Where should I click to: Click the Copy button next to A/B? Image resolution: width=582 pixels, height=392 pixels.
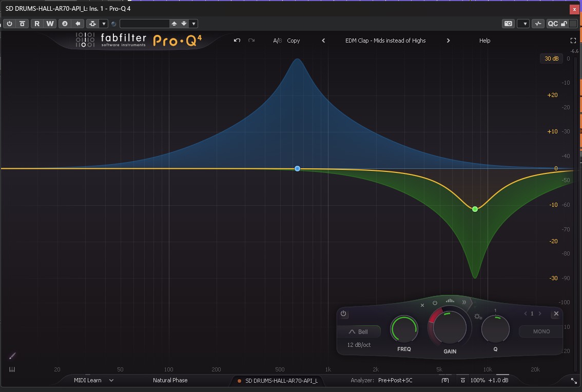(294, 41)
